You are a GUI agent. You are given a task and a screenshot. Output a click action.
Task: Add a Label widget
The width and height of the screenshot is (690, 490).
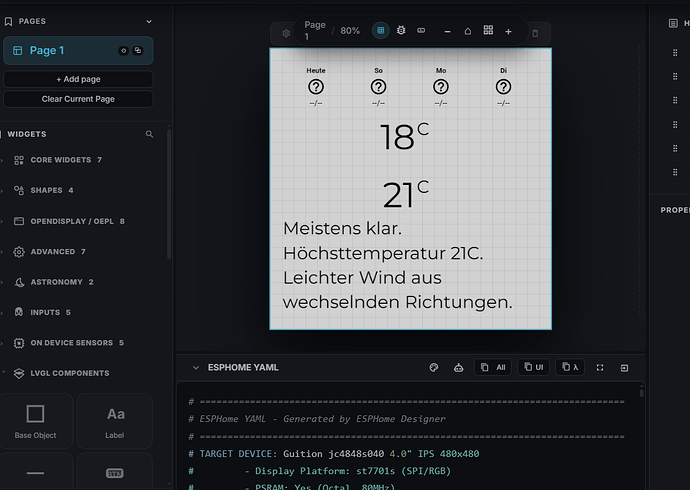[115, 421]
